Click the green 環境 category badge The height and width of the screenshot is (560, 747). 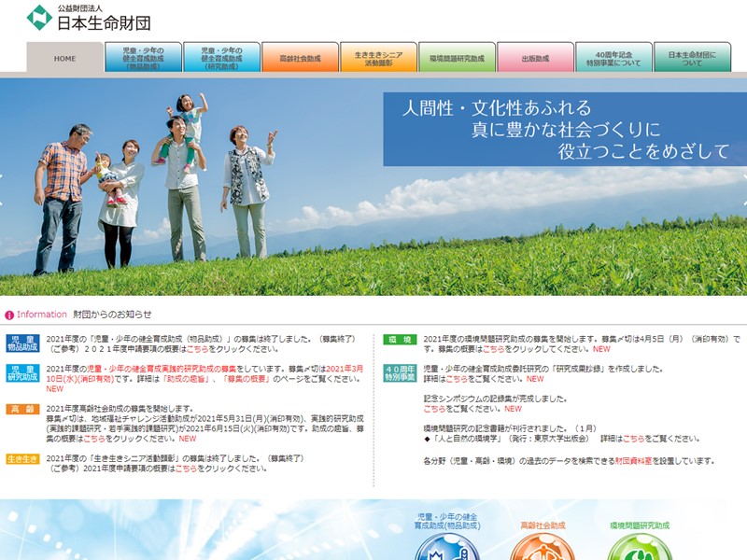401,339
